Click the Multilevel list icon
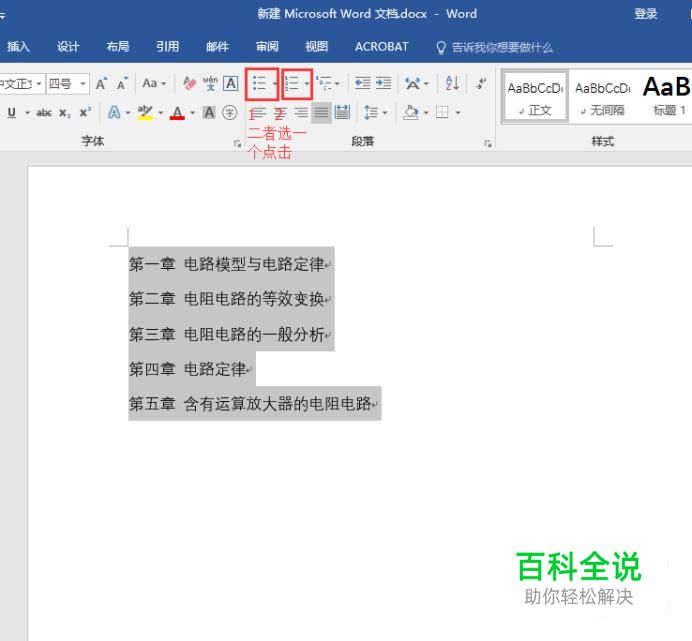 point(324,83)
